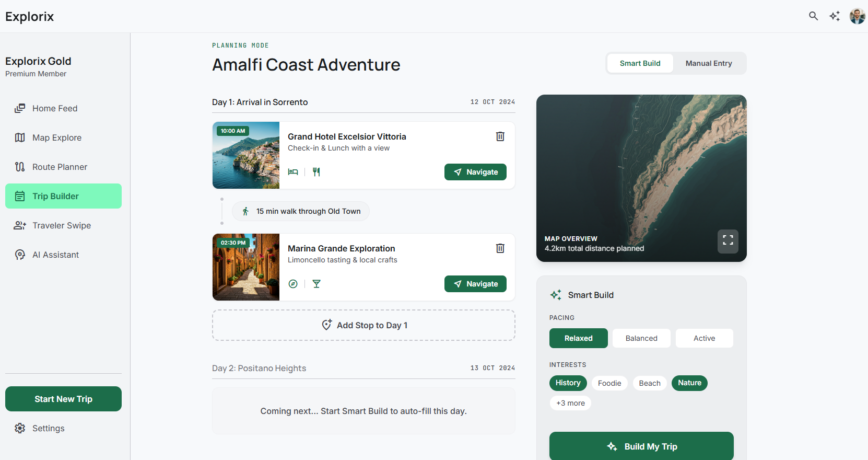Open Traveler Swipe in sidebar
868x460 pixels.
coord(63,225)
